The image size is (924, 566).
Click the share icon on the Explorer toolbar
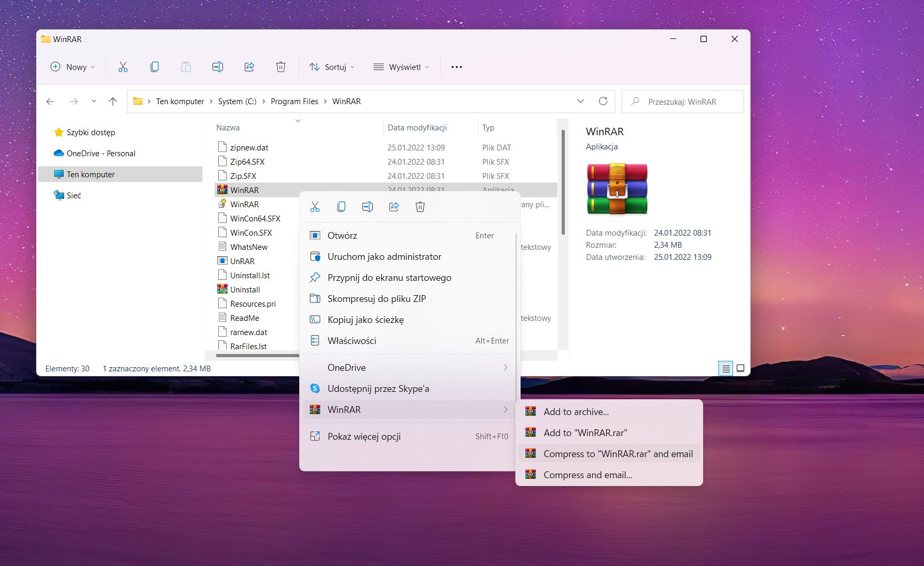249,67
